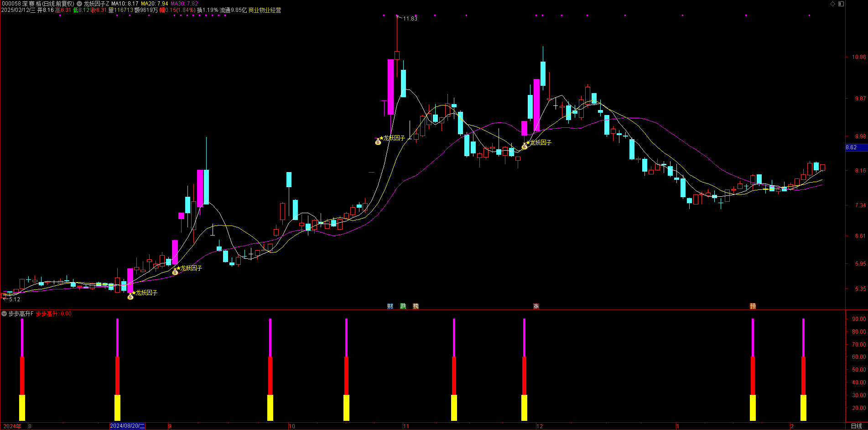Image resolution: width=868 pixels, height=430 pixels.
Task: Click the high price 高8.31
Action: pyautogui.click(x=63, y=10)
